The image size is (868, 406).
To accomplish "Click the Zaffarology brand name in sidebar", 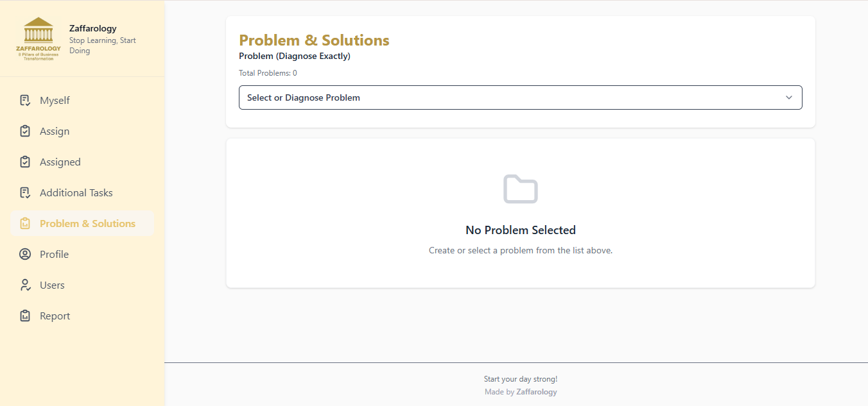I will click(93, 28).
